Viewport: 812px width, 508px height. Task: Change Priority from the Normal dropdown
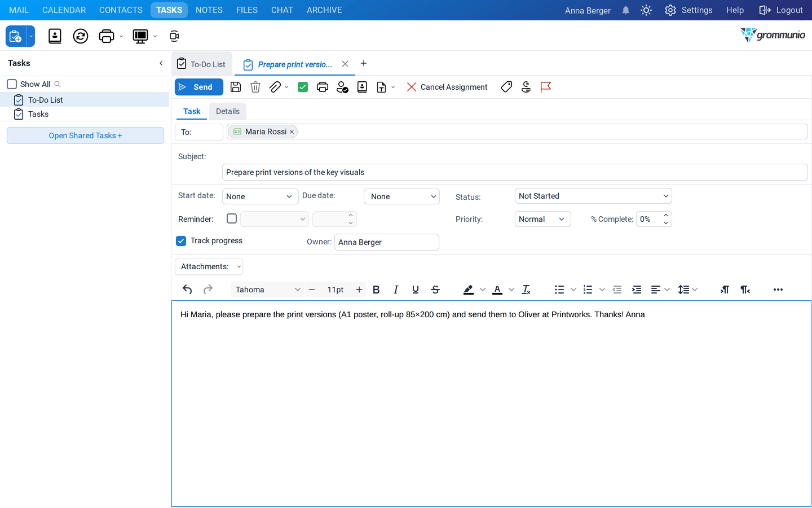pos(542,219)
